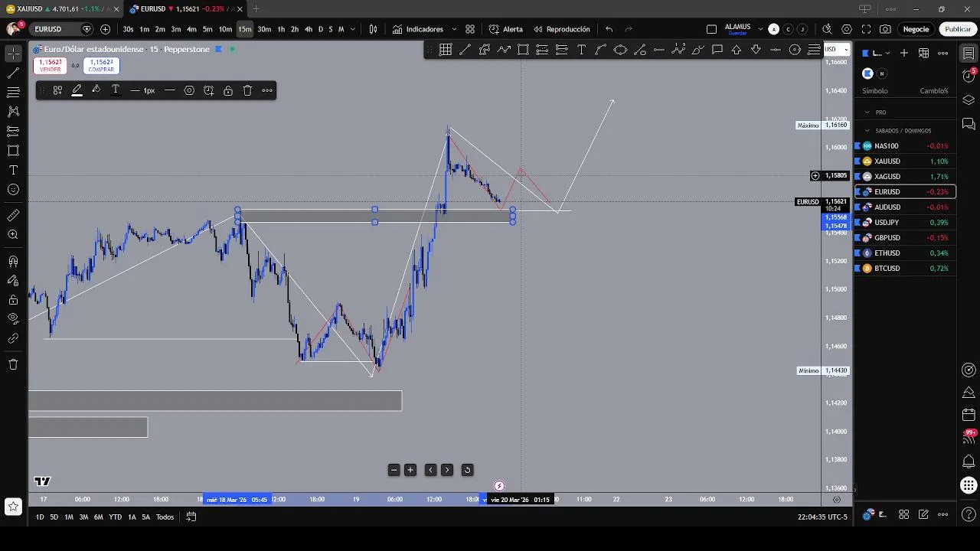
Task: Open notifications bell in right sidebar
Action: [x=969, y=462]
